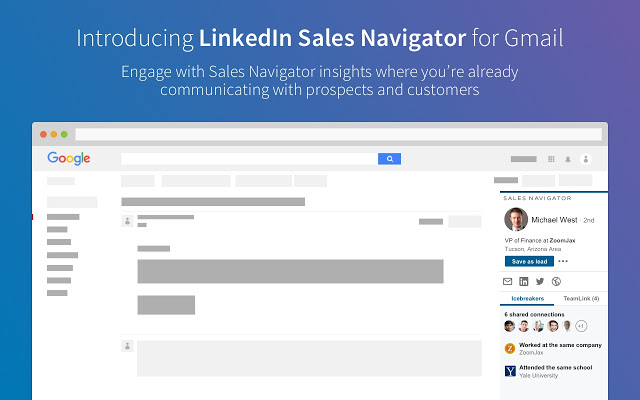Click the Google logo
Viewport: 640px width, 400px height.
pyautogui.click(x=69, y=158)
